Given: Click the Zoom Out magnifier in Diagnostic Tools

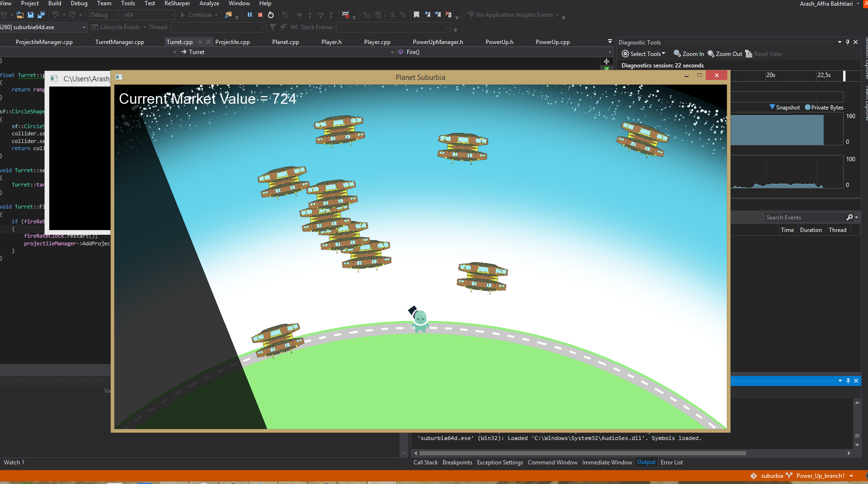Looking at the screenshot, I should pyautogui.click(x=724, y=54).
